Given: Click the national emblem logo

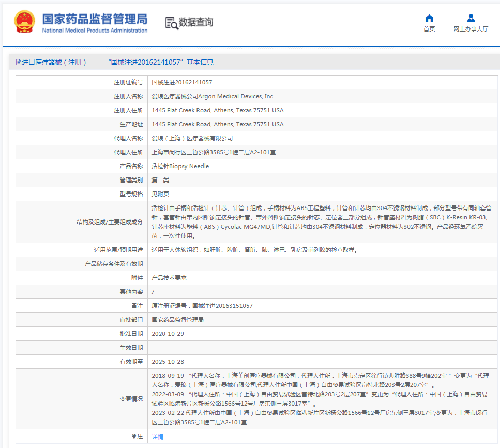Looking at the screenshot, I should (25, 22).
